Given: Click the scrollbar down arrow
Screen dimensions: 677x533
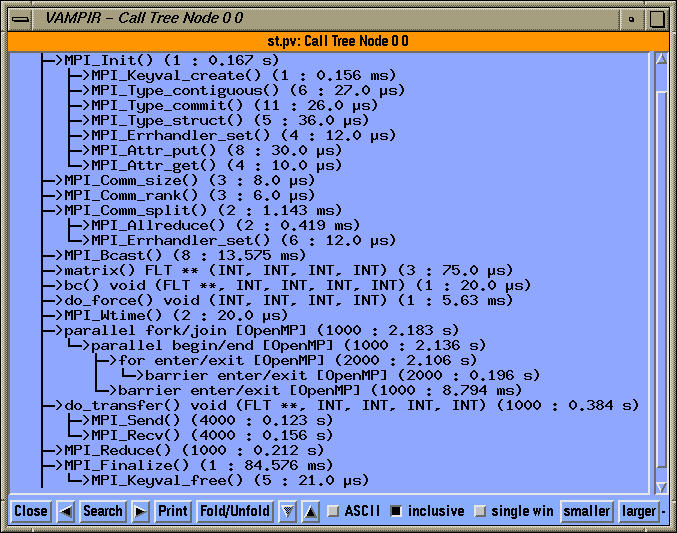Looking at the screenshot, I should point(661,487).
